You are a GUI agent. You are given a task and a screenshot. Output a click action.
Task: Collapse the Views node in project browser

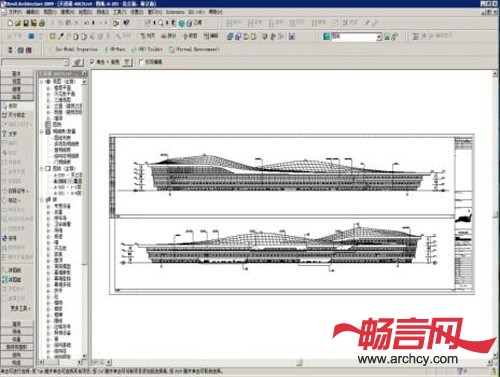coord(42,81)
